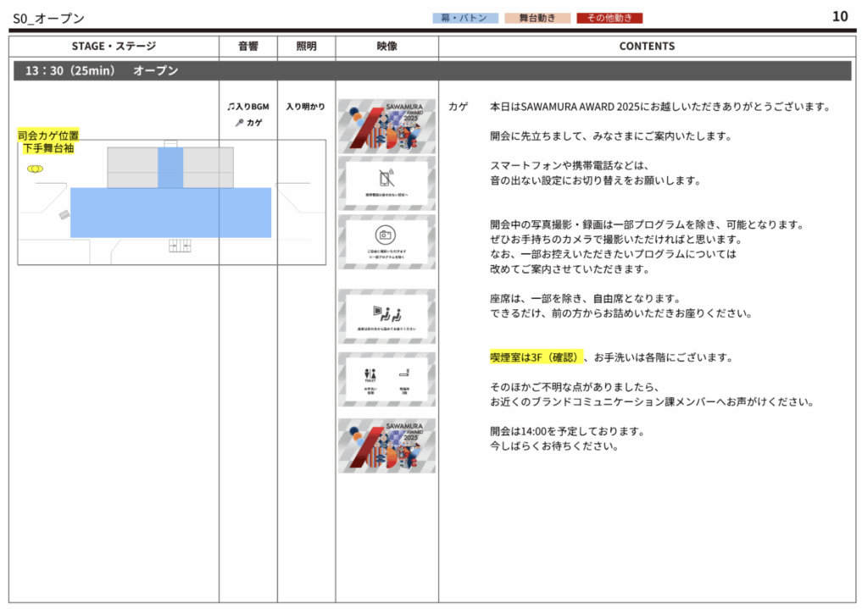Click the line "開会は14:00を予定しております。"
The image size is (868, 609).
(567, 431)
